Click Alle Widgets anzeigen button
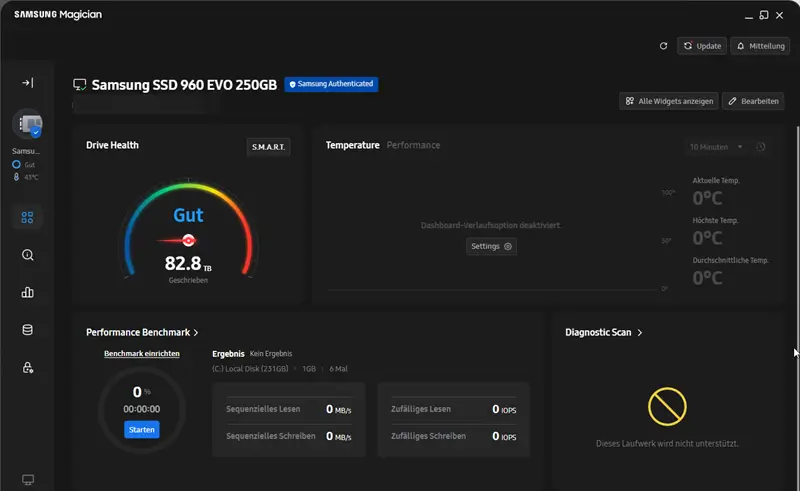Image resolution: width=800 pixels, height=491 pixels. pyautogui.click(x=669, y=101)
